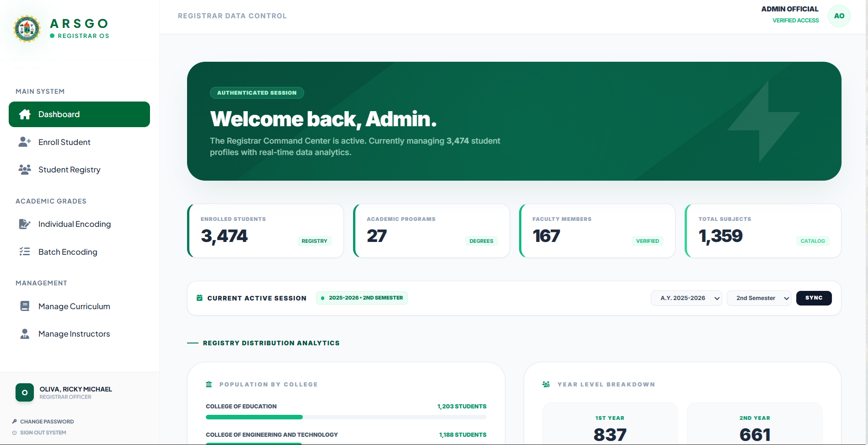Select the Enrolled Students stat card
The height and width of the screenshot is (445, 868).
pyautogui.click(x=265, y=231)
